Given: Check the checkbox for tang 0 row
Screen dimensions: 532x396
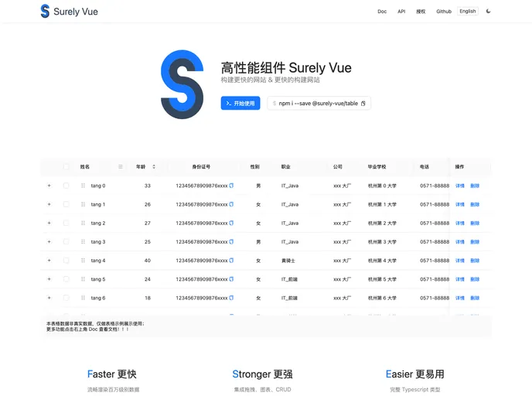Looking at the screenshot, I should [x=66, y=186].
